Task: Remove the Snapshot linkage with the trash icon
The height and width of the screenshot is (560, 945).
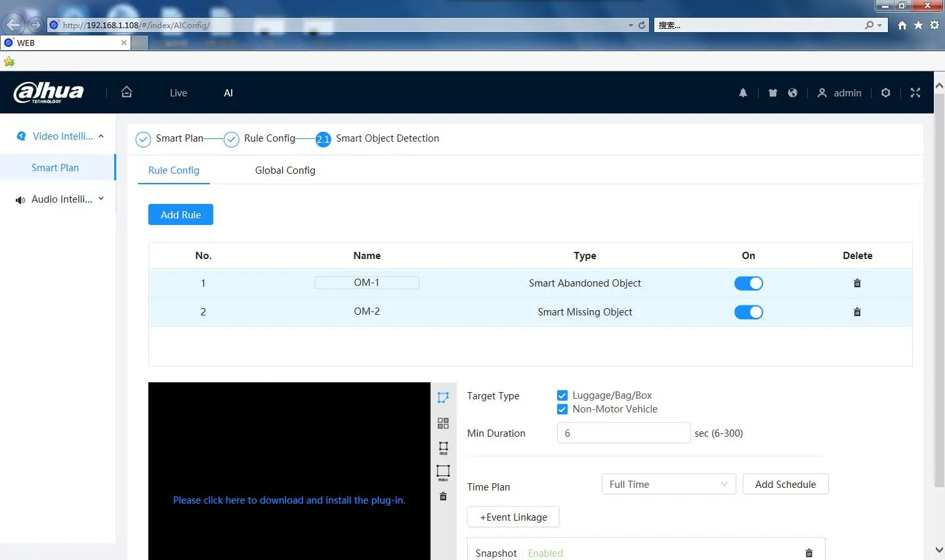Action: click(808, 553)
